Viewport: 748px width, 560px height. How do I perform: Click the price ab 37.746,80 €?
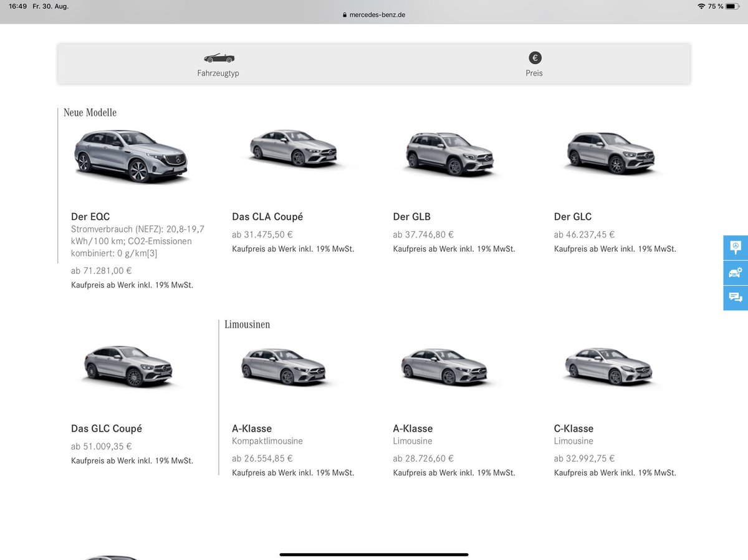coord(423,235)
